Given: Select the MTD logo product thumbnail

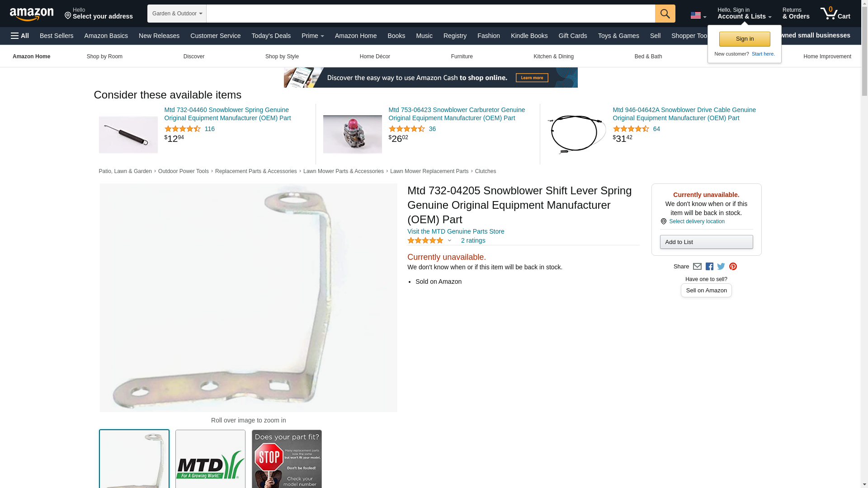Looking at the screenshot, I should [210, 459].
